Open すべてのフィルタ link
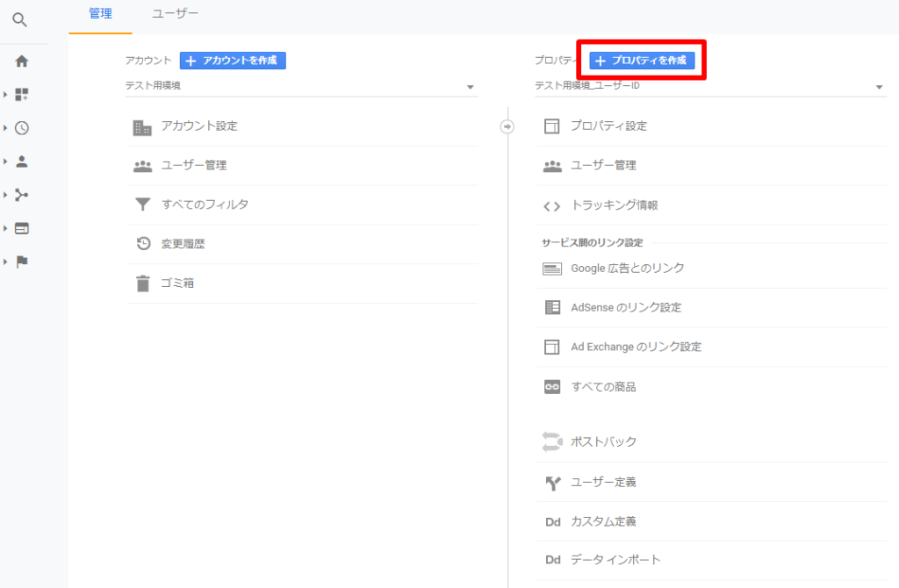899x588 pixels. click(205, 204)
